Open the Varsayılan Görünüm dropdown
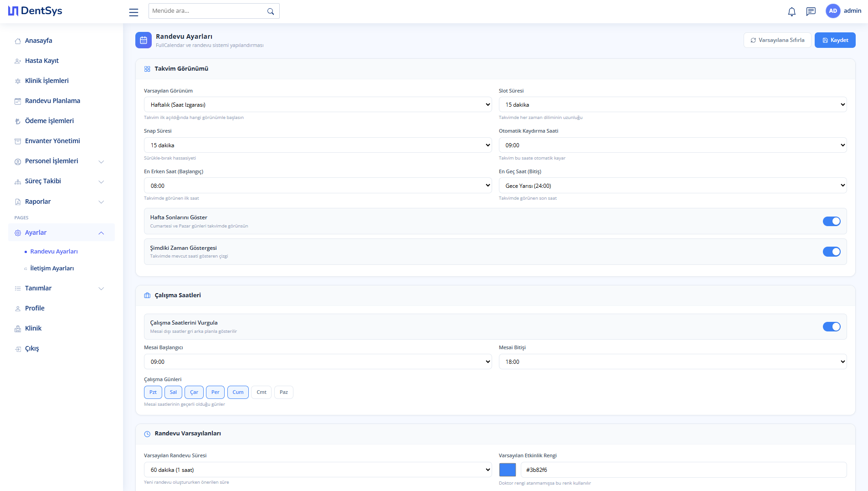868x491 pixels. tap(318, 104)
